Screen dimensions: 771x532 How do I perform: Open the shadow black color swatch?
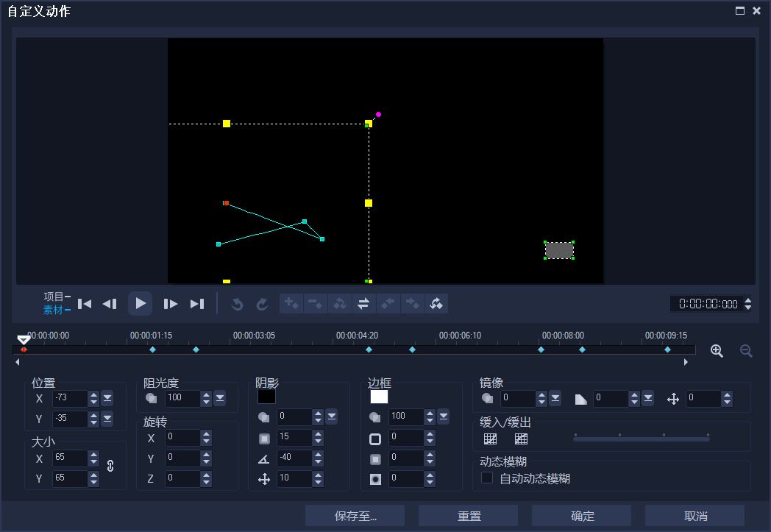[266, 397]
